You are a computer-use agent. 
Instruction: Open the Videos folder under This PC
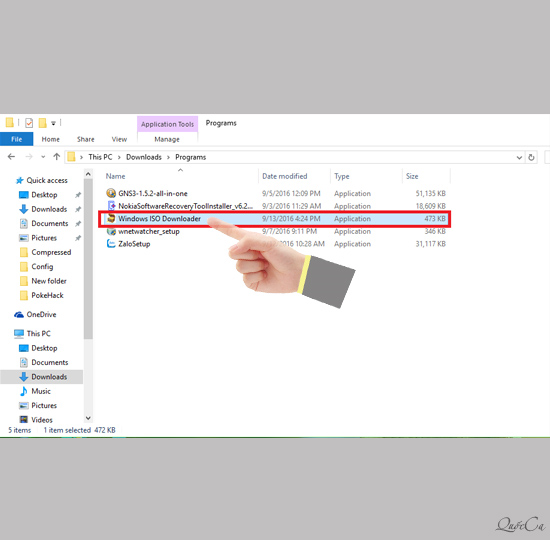point(42,420)
